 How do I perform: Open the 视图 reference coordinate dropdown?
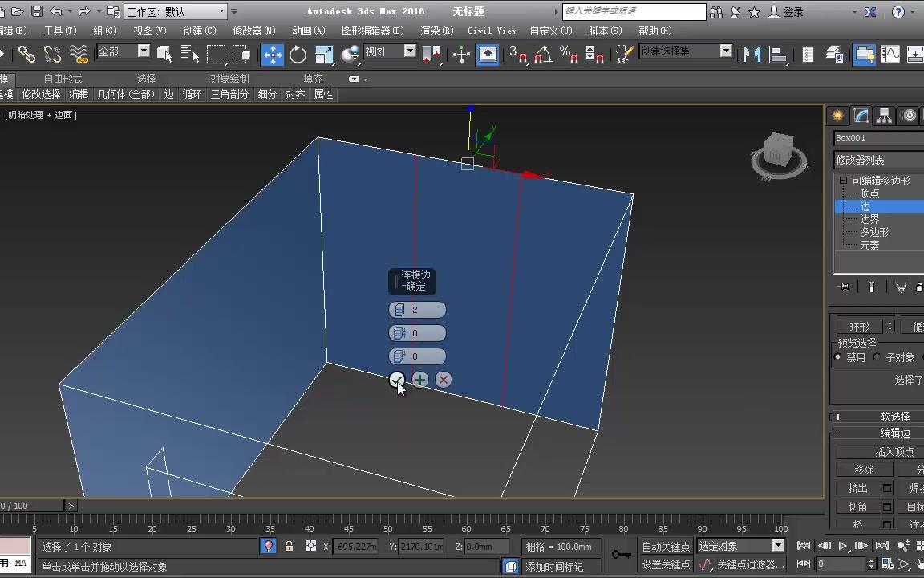point(391,51)
